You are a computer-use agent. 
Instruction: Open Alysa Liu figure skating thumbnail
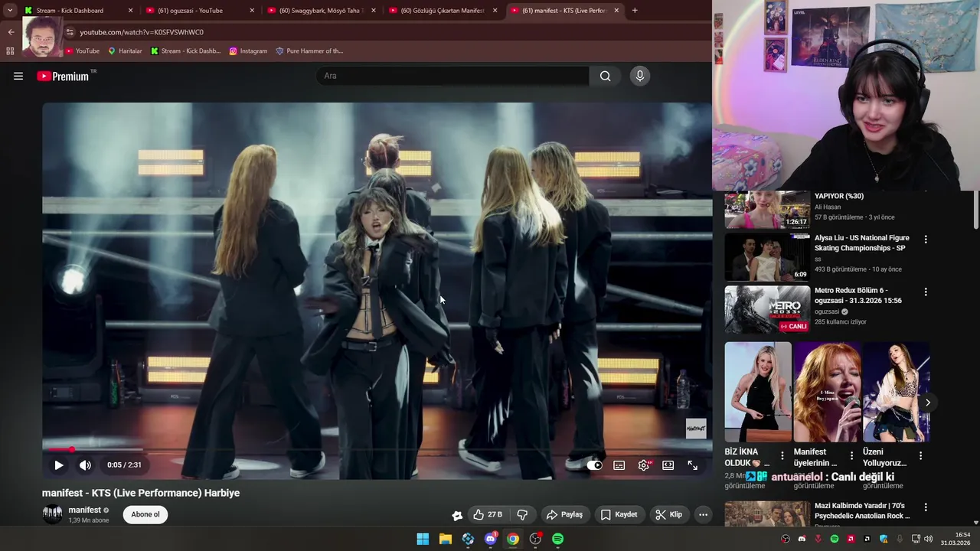(767, 257)
